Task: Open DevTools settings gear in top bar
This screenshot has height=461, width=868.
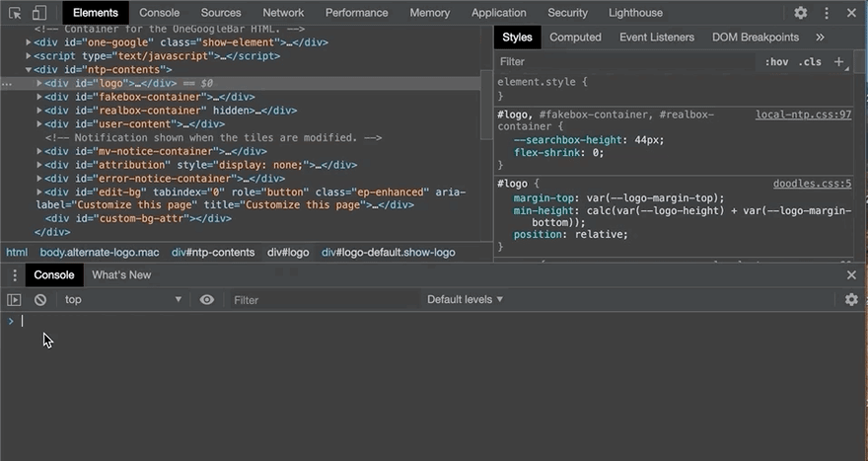Action: pos(801,13)
